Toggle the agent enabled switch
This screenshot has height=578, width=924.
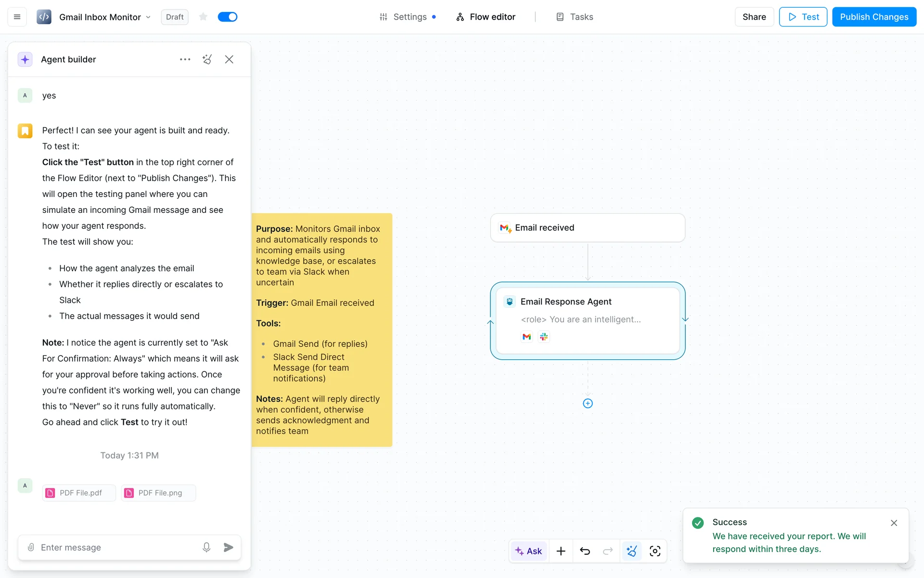(x=227, y=17)
